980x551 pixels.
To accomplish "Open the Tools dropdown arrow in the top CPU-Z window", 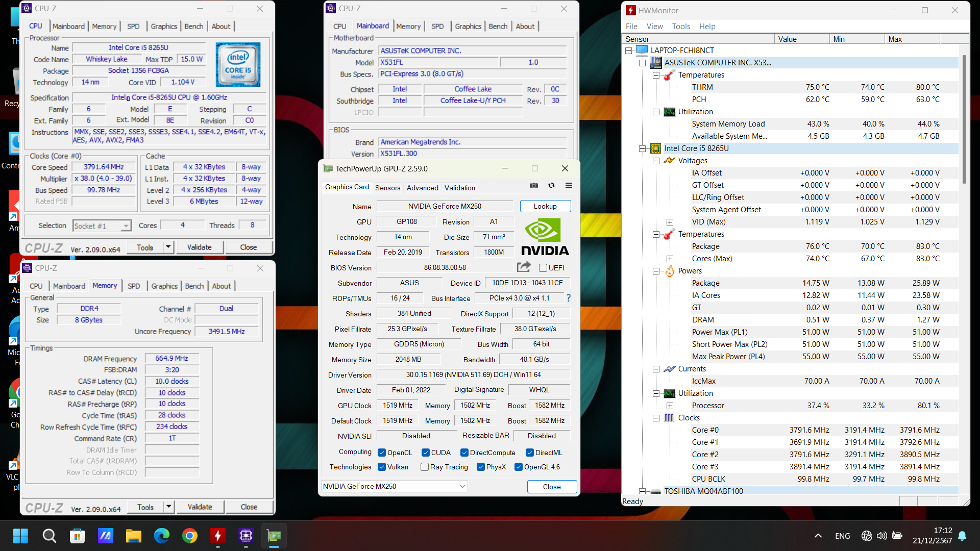I will (168, 247).
